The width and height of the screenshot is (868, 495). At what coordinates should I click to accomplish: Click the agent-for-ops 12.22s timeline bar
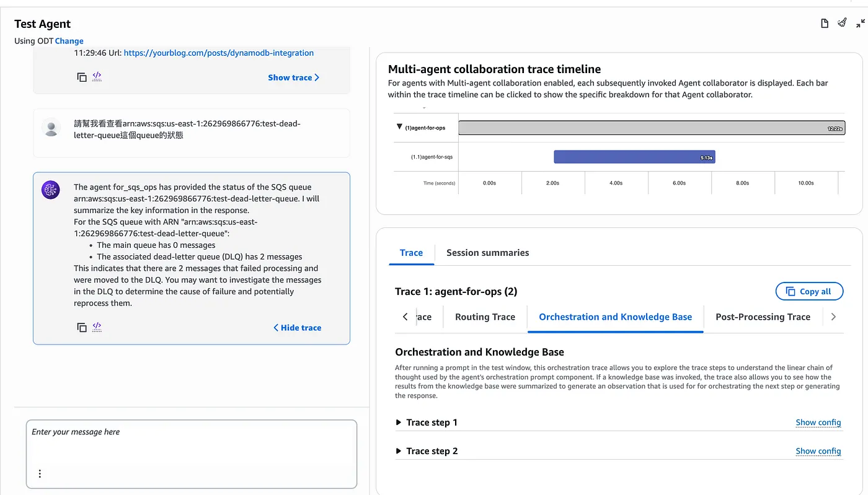[652, 128]
